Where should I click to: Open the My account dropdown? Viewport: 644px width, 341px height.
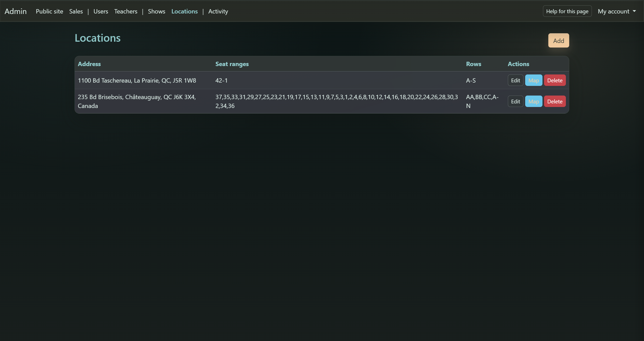(x=617, y=11)
